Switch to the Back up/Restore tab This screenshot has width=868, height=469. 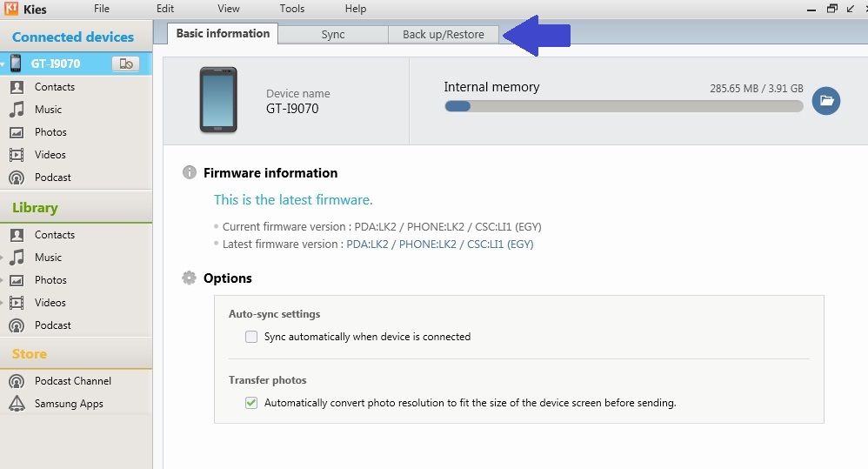tap(443, 35)
